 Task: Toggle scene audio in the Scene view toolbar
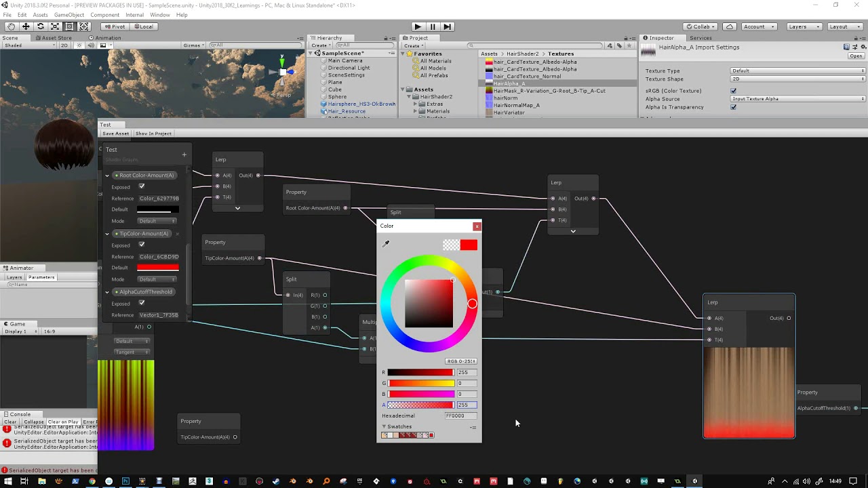click(91, 45)
